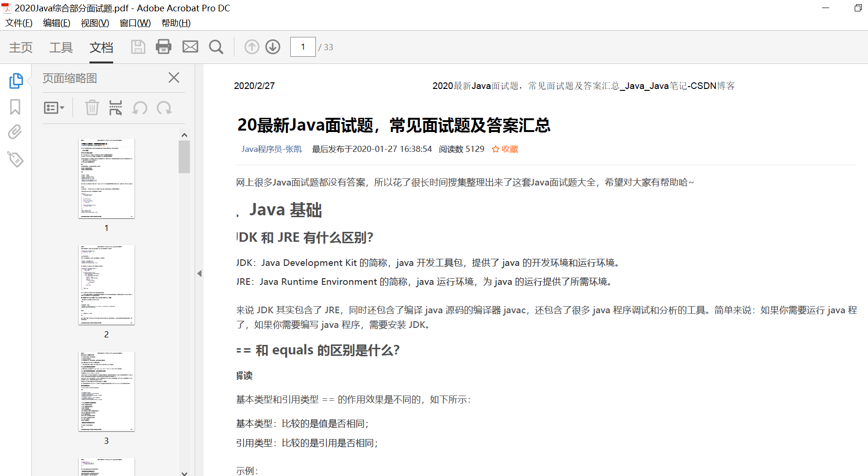Open Bookmarks panel icon
This screenshot has height=476, width=868.
15,107
